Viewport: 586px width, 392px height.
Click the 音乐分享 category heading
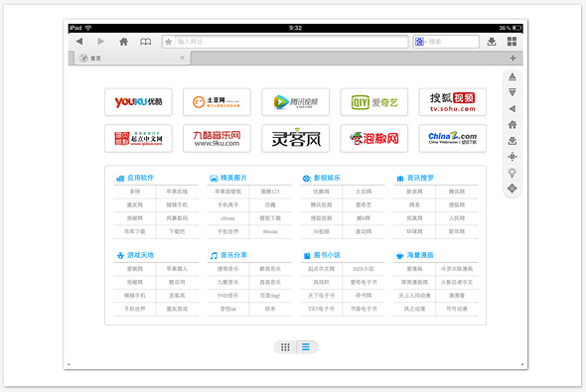coord(233,255)
